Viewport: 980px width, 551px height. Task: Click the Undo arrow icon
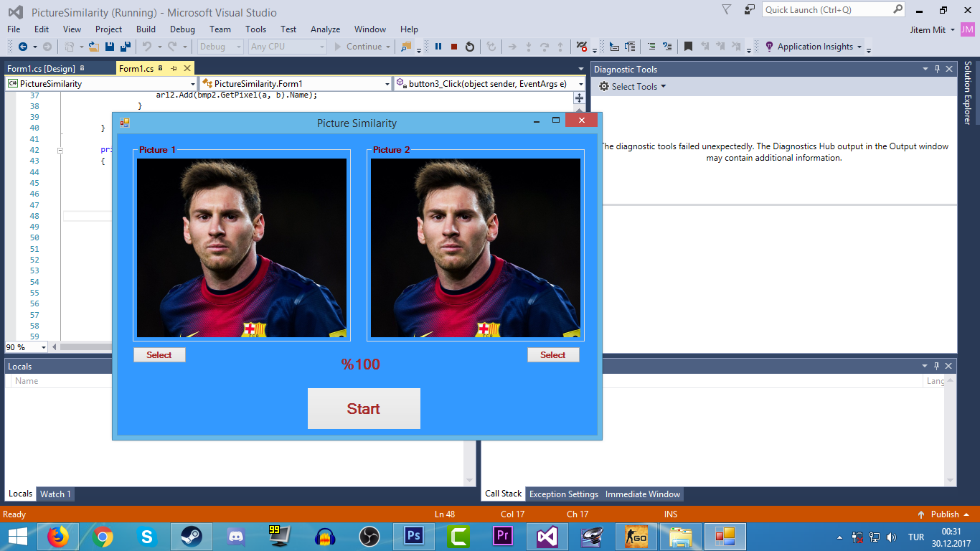pyautogui.click(x=146, y=47)
